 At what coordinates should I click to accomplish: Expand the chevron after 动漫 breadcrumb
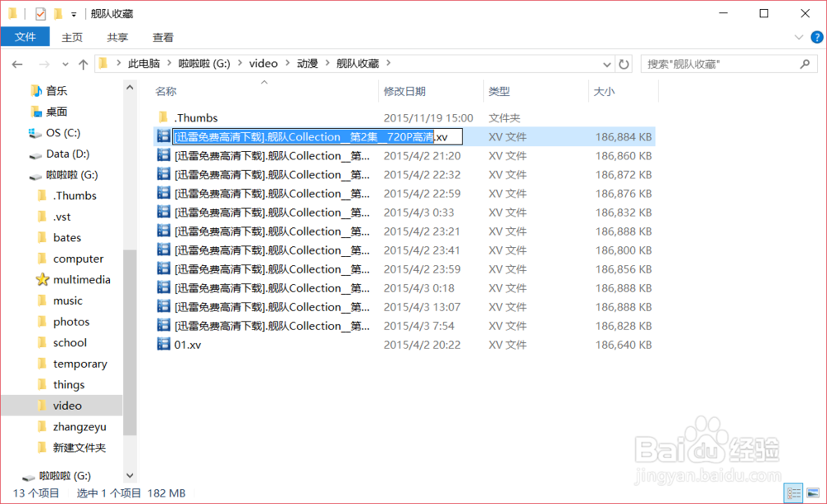(327, 64)
